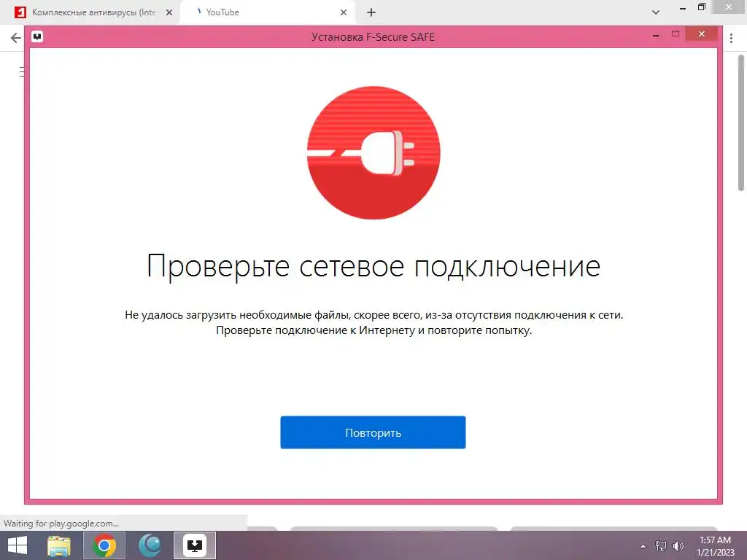This screenshot has height=560, width=747.
Task: Close the YouTube tab
Action: [344, 13]
